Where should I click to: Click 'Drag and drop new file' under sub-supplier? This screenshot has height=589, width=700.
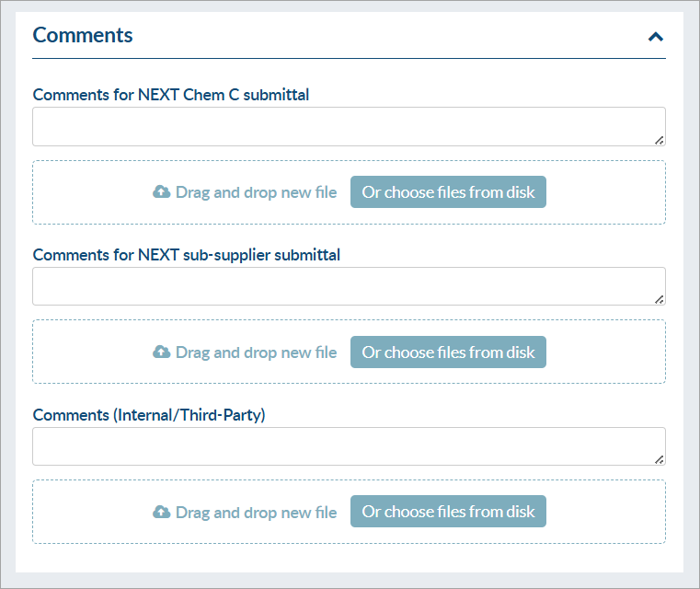coord(257,352)
